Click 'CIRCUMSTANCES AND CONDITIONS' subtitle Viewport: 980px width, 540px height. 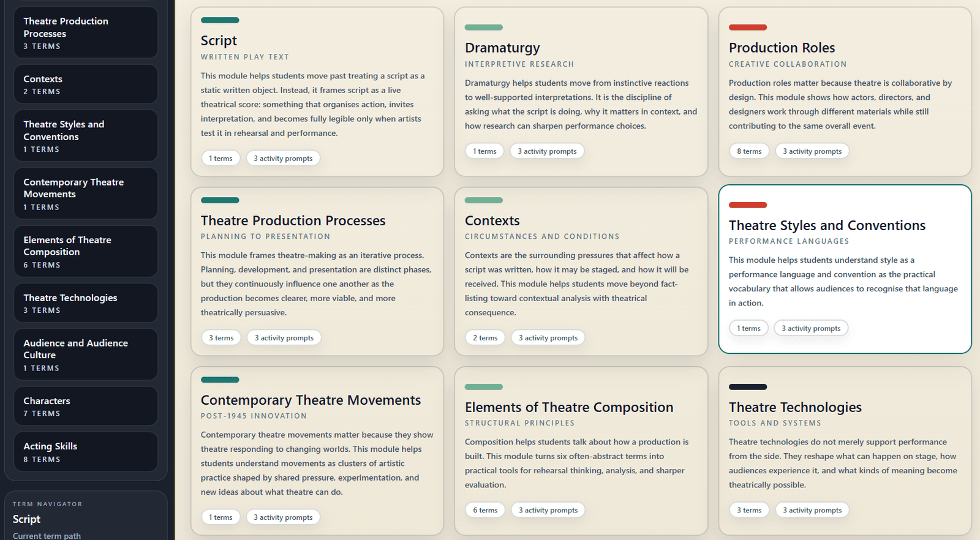pyautogui.click(x=542, y=236)
